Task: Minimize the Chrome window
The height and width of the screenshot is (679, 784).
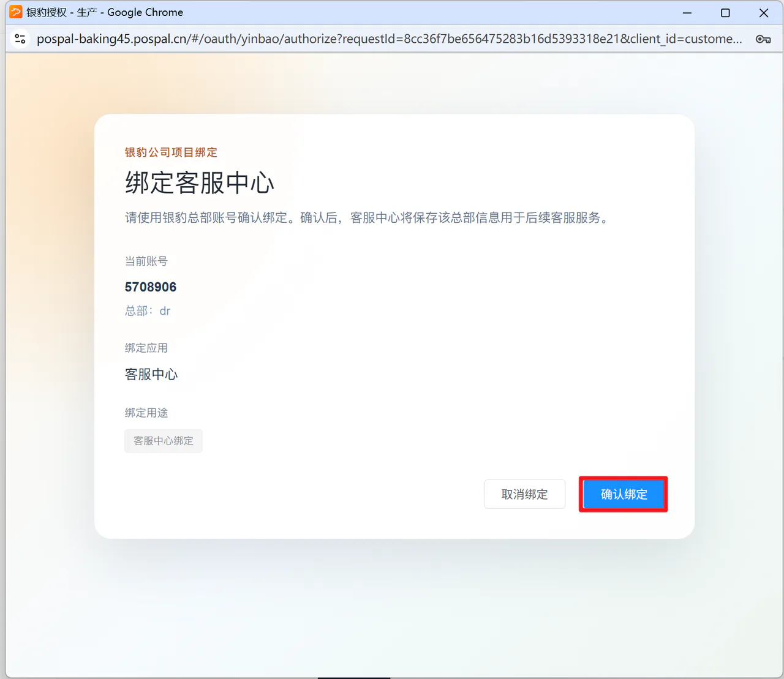Action: [687, 13]
